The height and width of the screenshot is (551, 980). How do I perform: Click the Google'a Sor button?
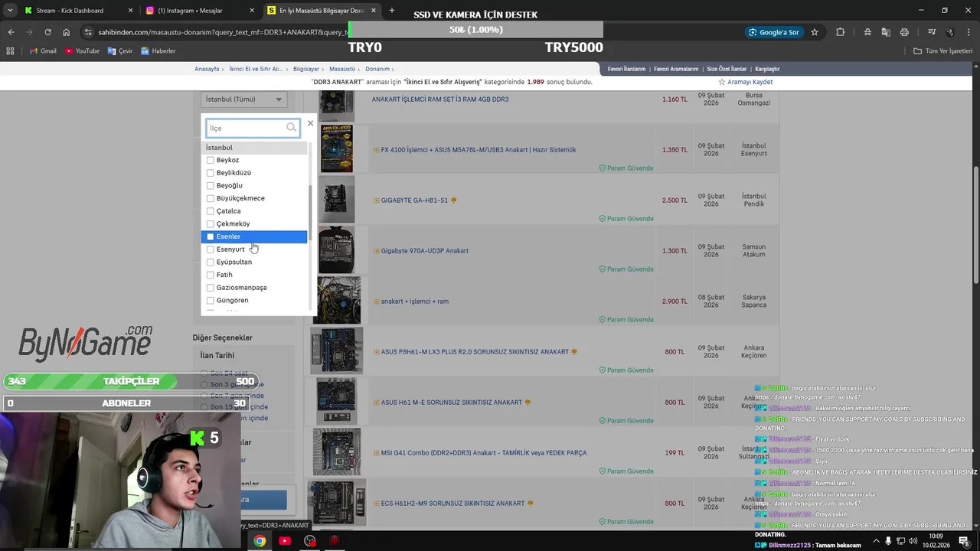[x=774, y=32]
